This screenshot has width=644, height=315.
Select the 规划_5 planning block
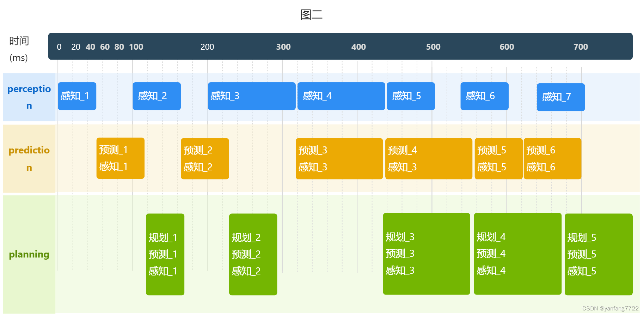[x=599, y=254]
